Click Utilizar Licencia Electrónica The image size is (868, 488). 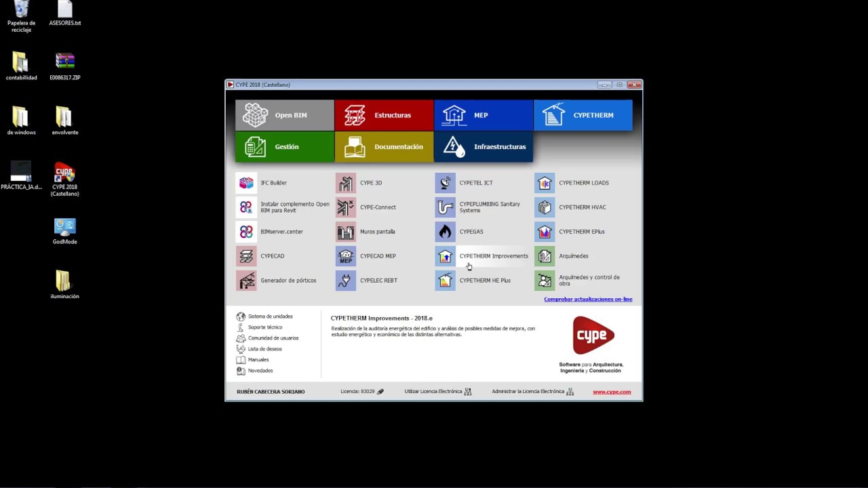[438, 392]
